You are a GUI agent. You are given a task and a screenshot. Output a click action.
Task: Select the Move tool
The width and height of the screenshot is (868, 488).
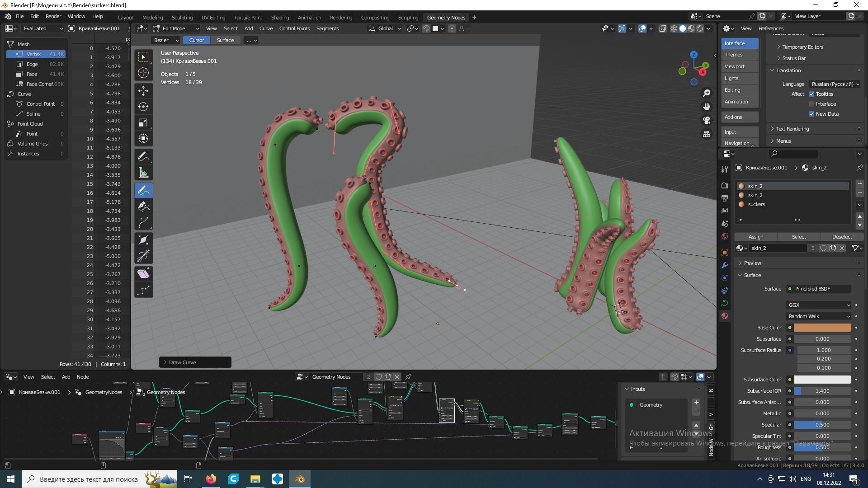pos(143,91)
